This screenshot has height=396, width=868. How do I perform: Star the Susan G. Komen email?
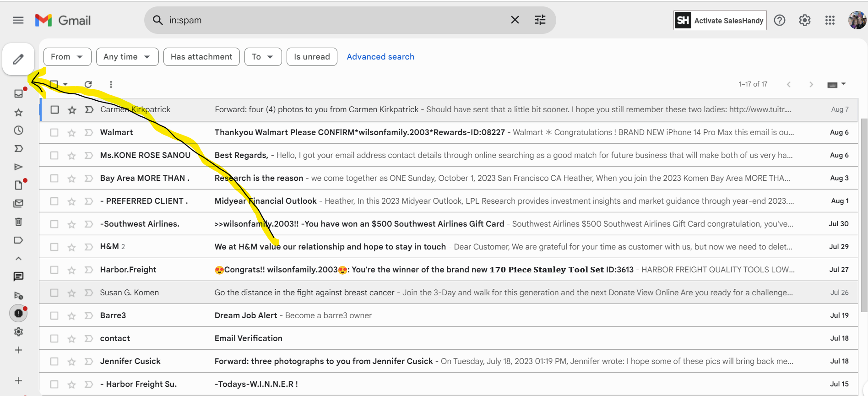tap(71, 293)
